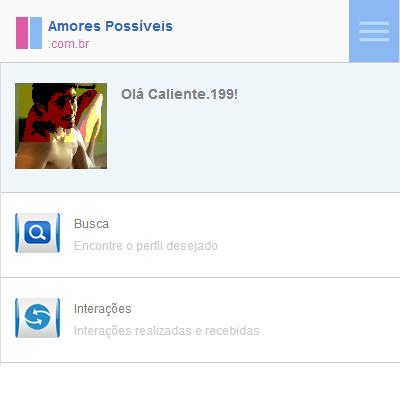Click the .com.br text under the title
The height and width of the screenshot is (400, 400).
tap(69, 44)
